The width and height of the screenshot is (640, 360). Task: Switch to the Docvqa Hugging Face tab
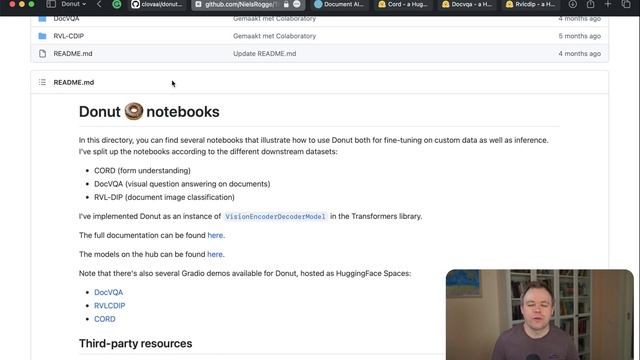pos(467,4)
